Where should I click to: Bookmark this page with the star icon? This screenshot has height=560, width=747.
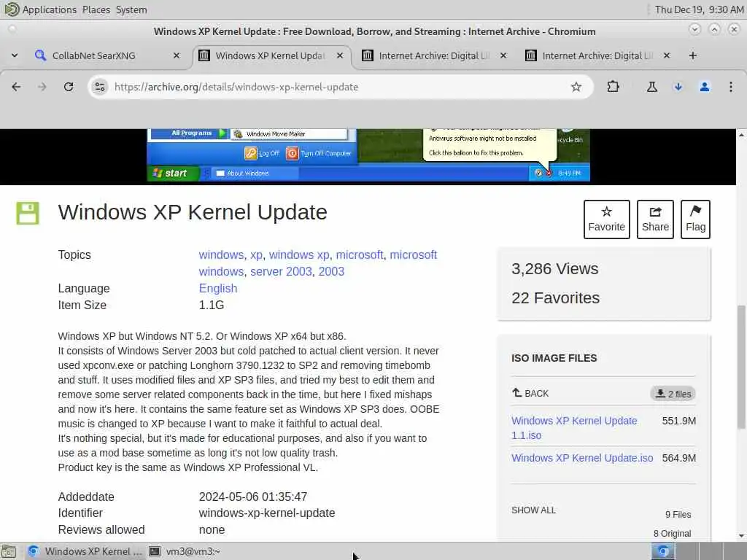tap(576, 87)
